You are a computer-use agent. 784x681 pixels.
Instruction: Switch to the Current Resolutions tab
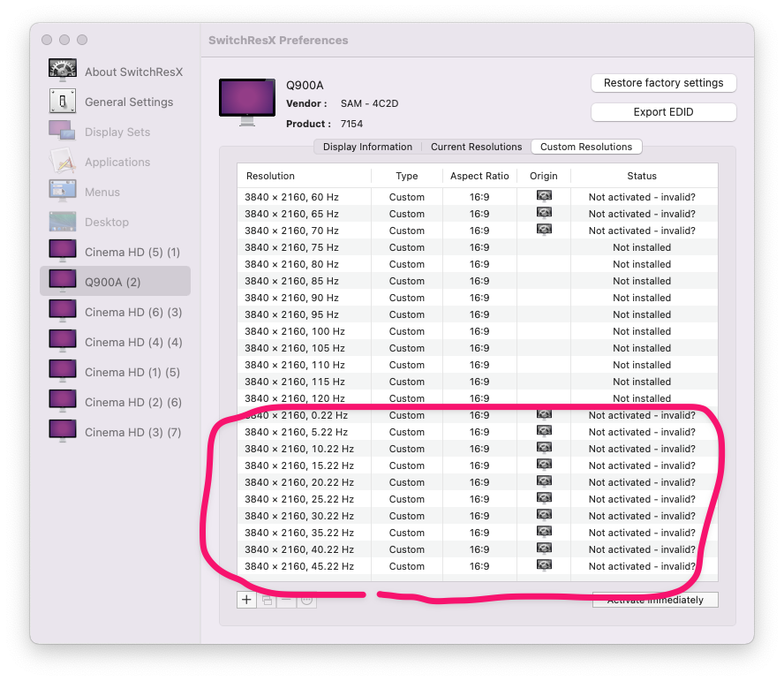pyautogui.click(x=476, y=147)
